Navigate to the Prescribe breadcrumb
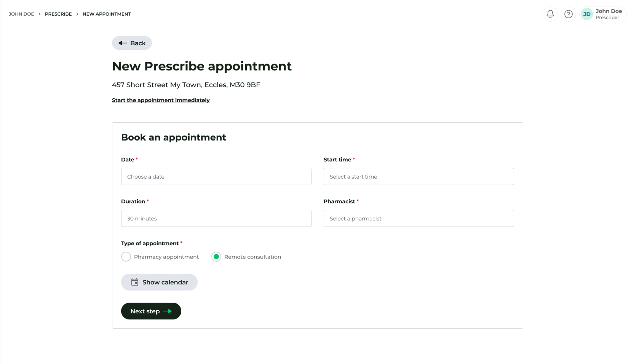 (x=58, y=14)
